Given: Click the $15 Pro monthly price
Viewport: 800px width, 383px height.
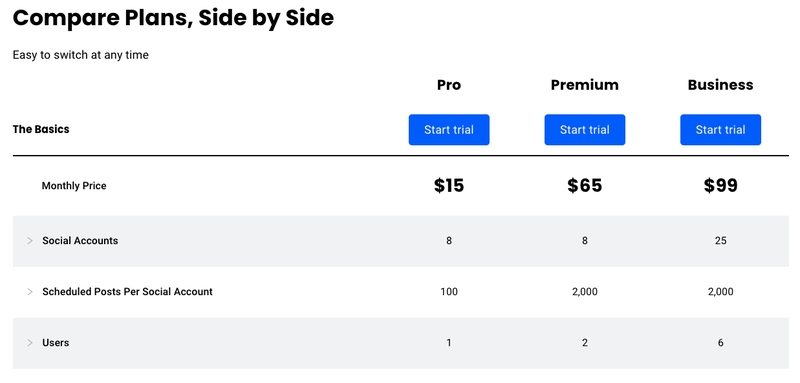Looking at the screenshot, I should (x=449, y=186).
